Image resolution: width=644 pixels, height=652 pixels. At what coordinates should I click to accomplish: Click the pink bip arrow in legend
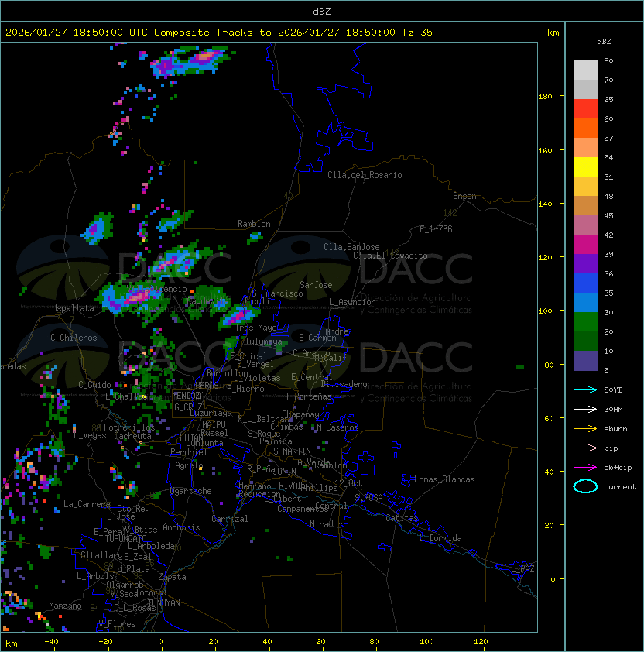[585, 448]
